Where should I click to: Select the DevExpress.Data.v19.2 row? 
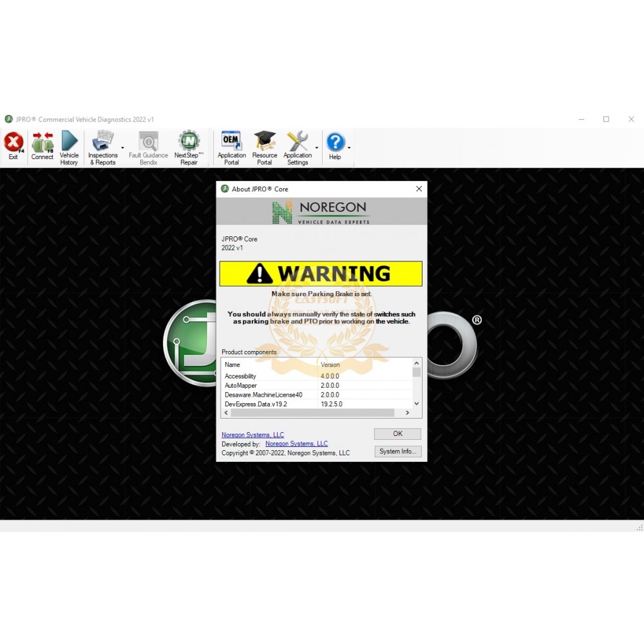pyautogui.click(x=317, y=404)
